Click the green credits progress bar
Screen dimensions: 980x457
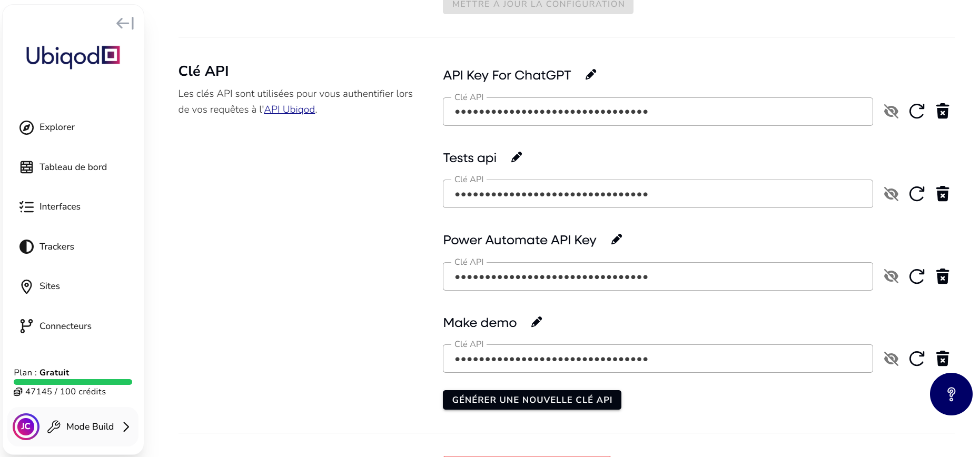click(x=73, y=382)
